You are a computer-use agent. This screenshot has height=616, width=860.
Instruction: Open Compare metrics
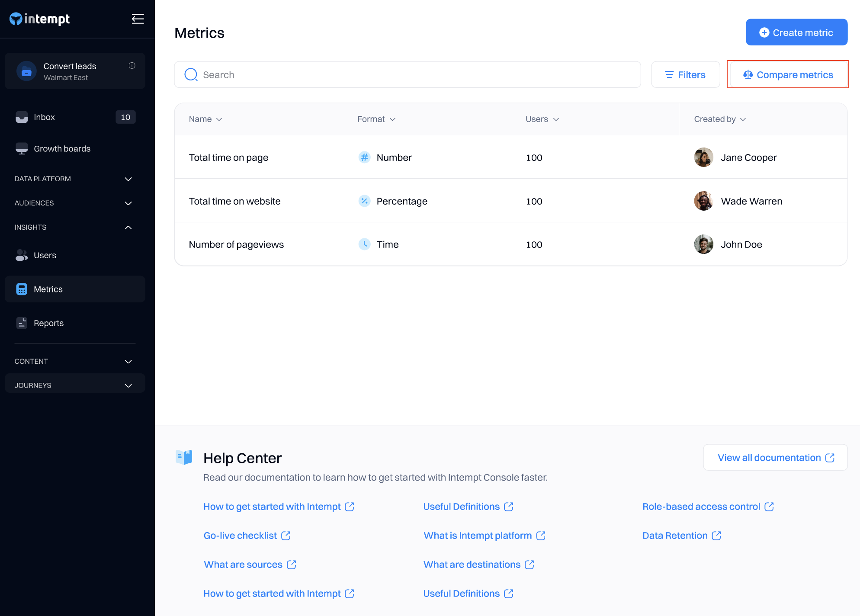(x=788, y=75)
